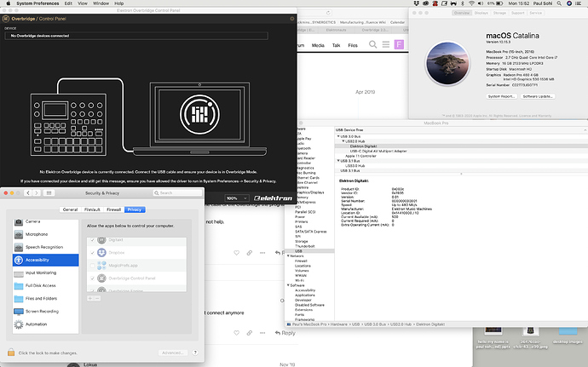Open the device dropdown showing no devices
Screen dimensions: 588x367
[136, 36]
